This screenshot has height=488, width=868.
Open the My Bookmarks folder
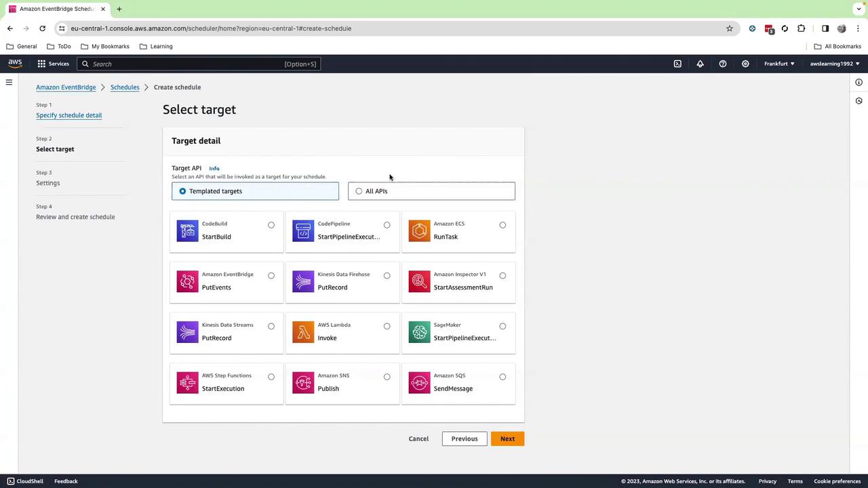[x=104, y=46]
